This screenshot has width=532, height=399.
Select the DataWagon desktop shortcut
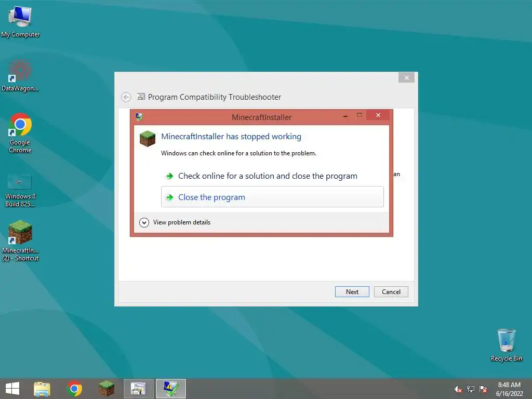[x=20, y=75]
